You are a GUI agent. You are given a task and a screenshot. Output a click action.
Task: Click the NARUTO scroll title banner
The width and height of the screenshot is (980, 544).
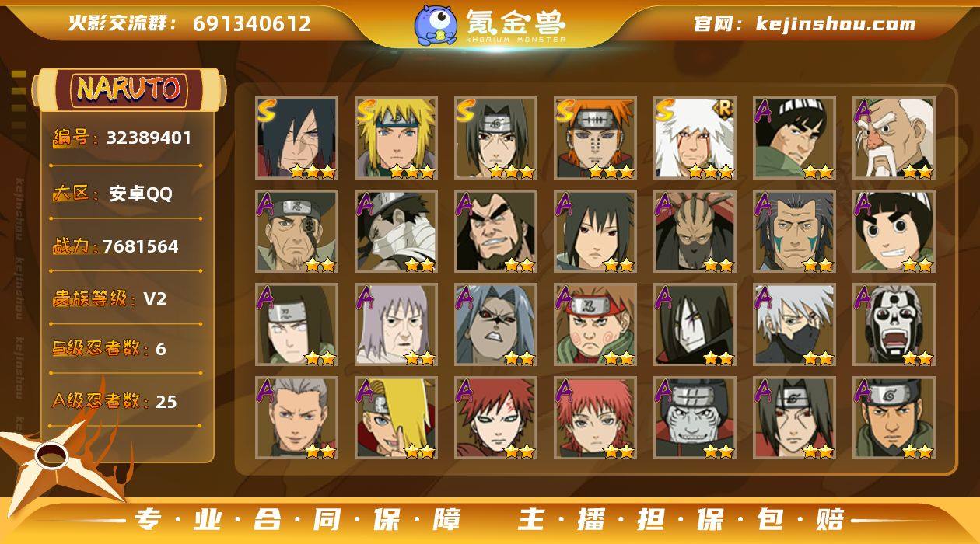pos(129,89)
